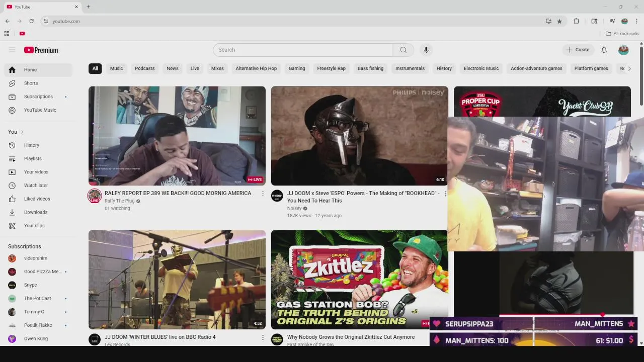Open the notifications bell
Screen dimensions: 644x362
click(x=604, y=50)
